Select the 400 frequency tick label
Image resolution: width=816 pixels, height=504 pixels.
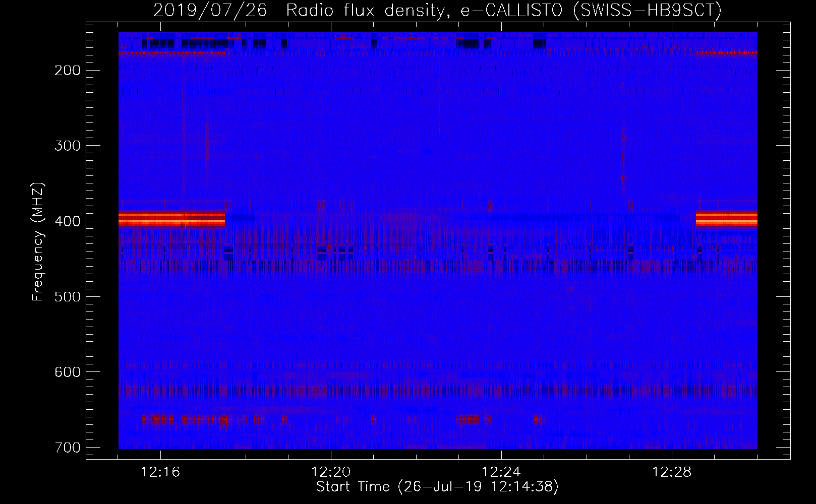tap(67, 221)
